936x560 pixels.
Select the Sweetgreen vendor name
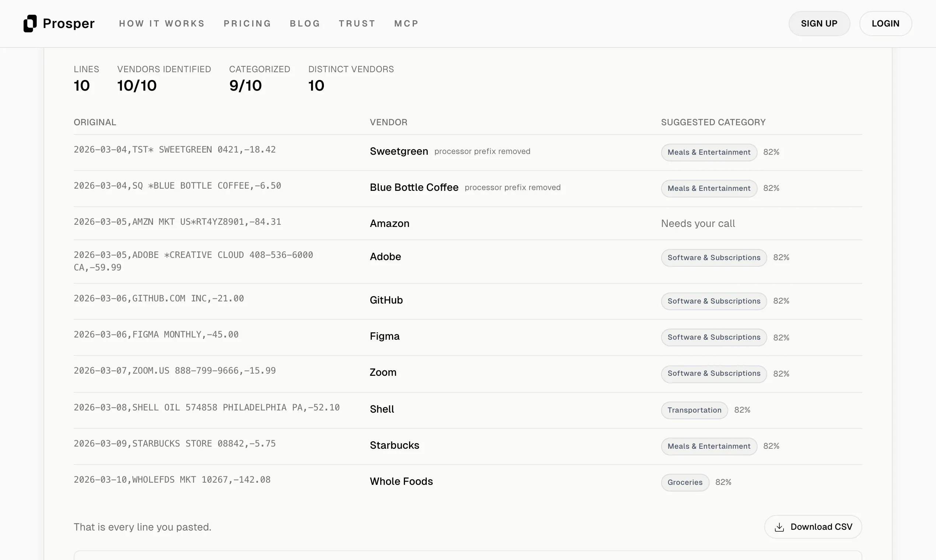point(399,151)
